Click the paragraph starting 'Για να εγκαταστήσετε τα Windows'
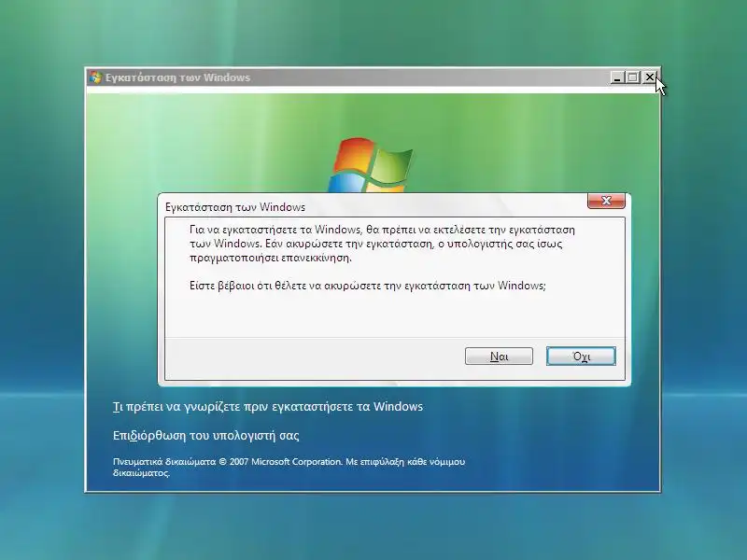Image resolution: width=747 pixels, height=560 pixels. coord(382,244)
